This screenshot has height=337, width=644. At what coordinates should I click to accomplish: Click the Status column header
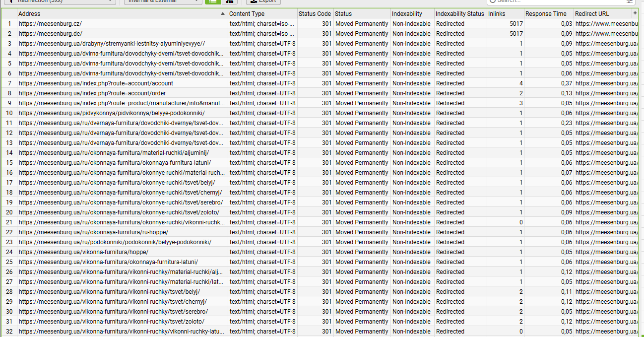click(362, 13)
